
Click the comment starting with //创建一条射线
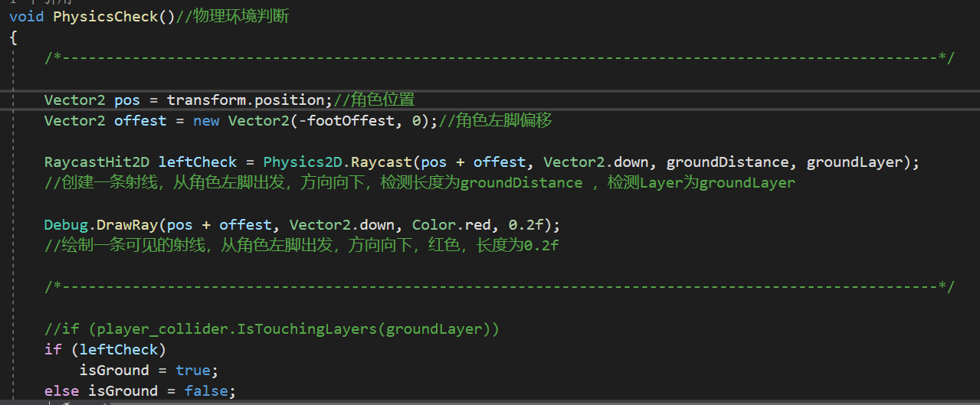(420, 183)
